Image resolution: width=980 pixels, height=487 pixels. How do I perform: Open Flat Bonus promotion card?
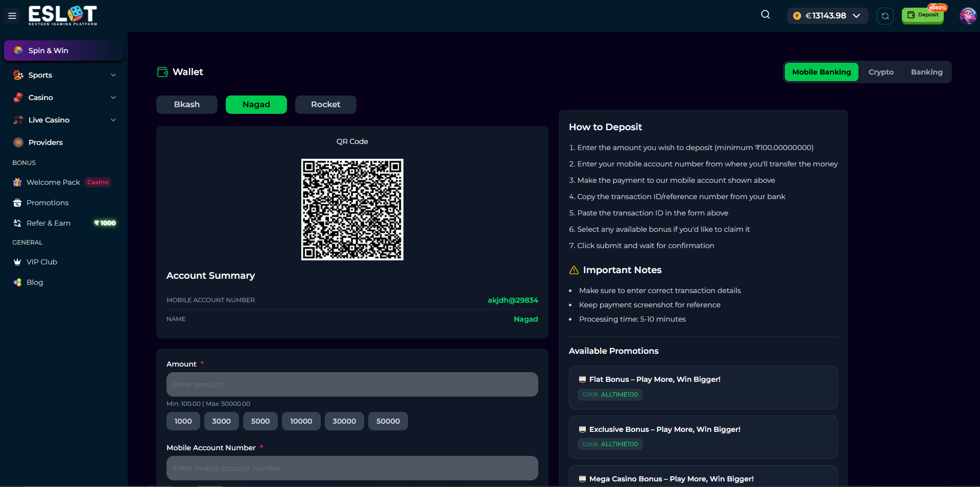click(703, 387)
